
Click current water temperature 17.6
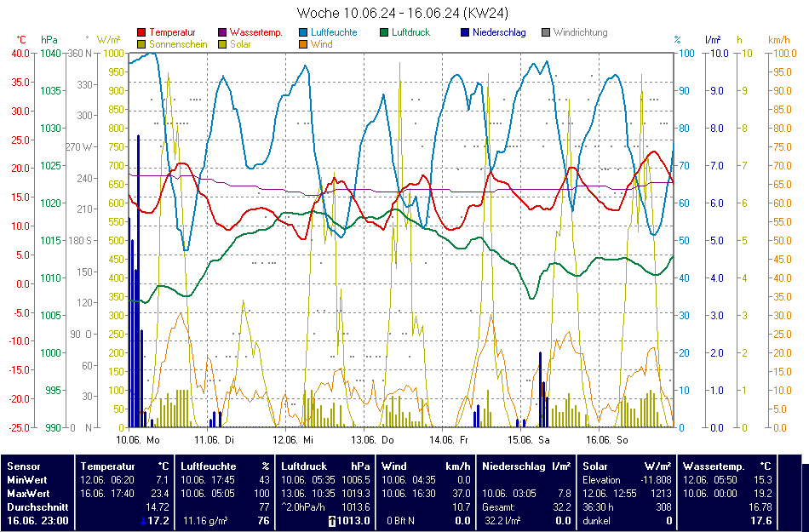761,521
